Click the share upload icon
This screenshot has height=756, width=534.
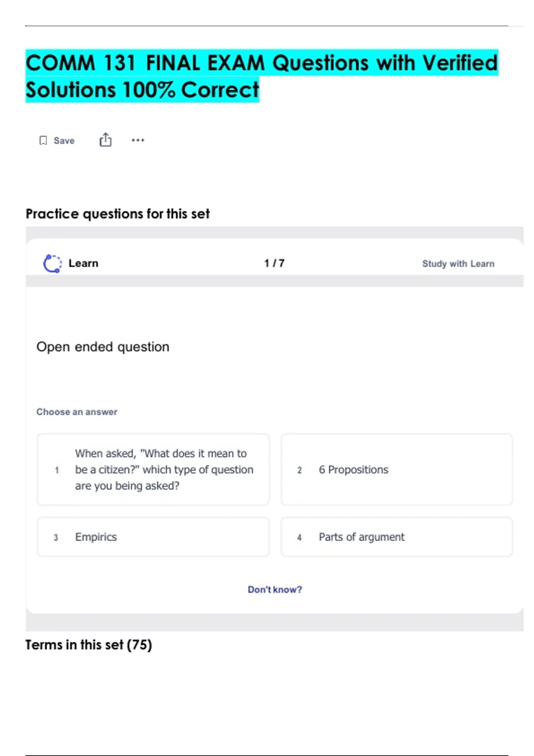click(x=105, y=140)
